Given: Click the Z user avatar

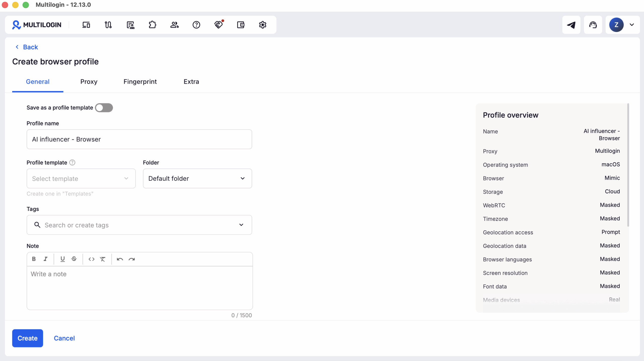Looking at the screenshot, I should (x=616, y=25).
